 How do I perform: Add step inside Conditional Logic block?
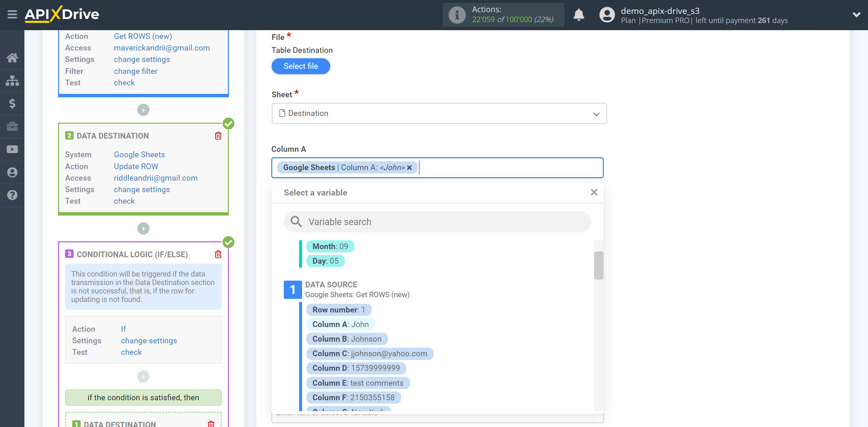click(143, 377)
